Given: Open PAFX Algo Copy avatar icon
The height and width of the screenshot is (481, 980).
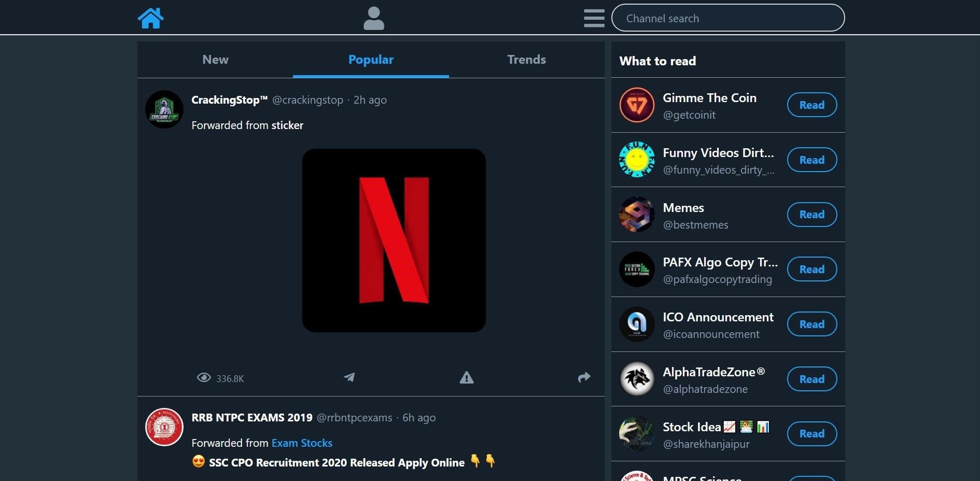Looking at the screenshot, I should pos(637,270).
